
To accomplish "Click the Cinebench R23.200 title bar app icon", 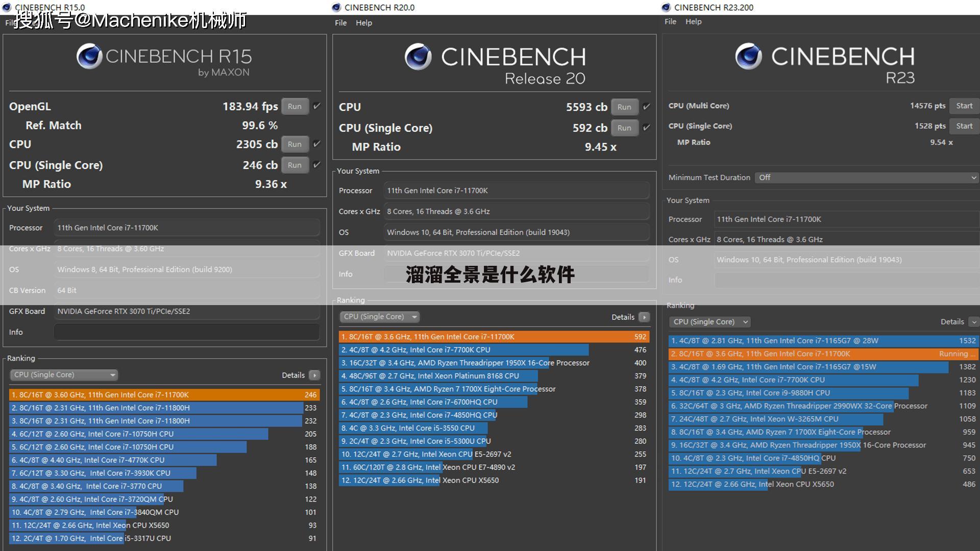I will coord(666,7).
